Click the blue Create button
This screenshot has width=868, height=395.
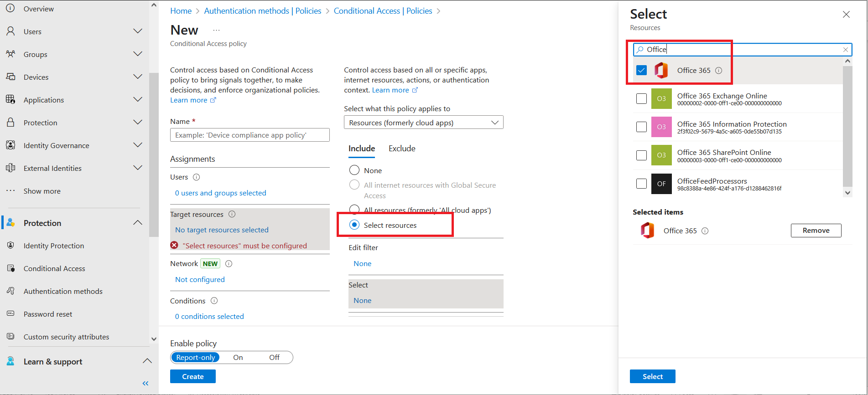[x=192, y=376]
